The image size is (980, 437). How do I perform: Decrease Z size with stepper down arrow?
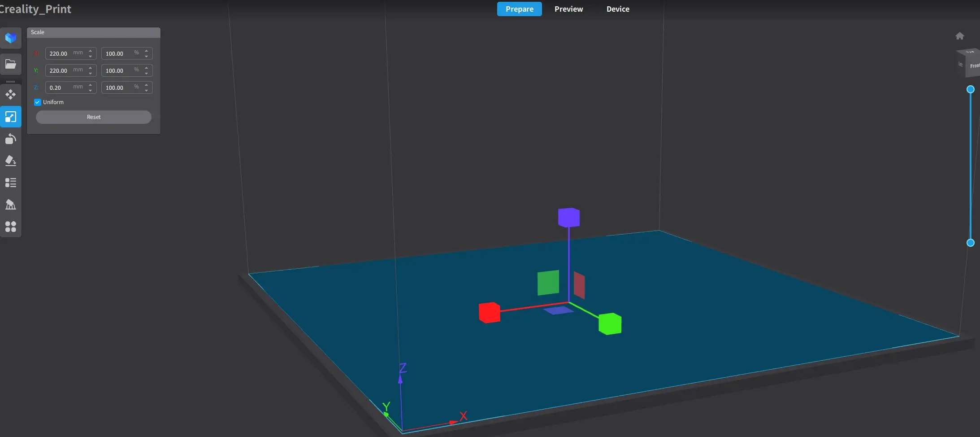point(91,90)
